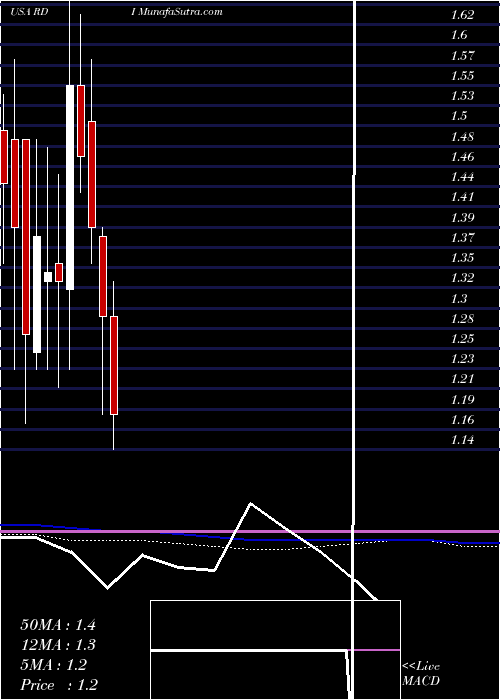Click the small red candlestick near 1.32
The height and width of the screenshot is (700, 500).
(x=59, y=273)
